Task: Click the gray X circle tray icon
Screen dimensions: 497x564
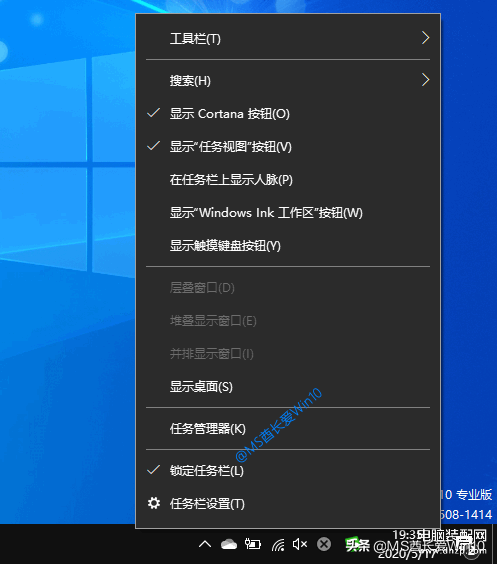Action: pos(324,544)
